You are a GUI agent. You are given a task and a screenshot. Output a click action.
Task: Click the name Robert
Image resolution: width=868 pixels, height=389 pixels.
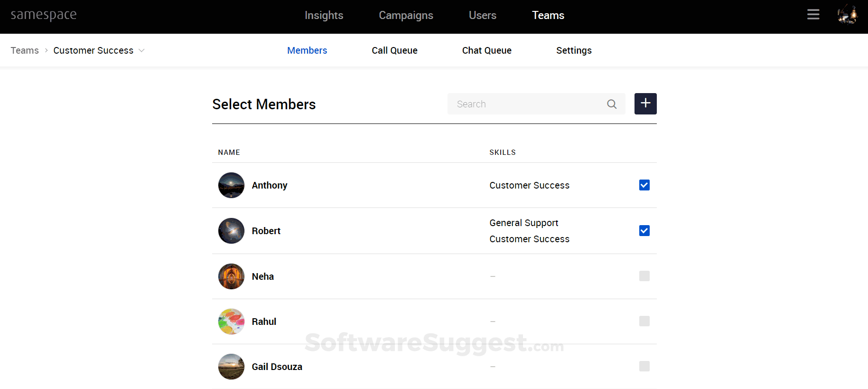click(x=266, y=231)
